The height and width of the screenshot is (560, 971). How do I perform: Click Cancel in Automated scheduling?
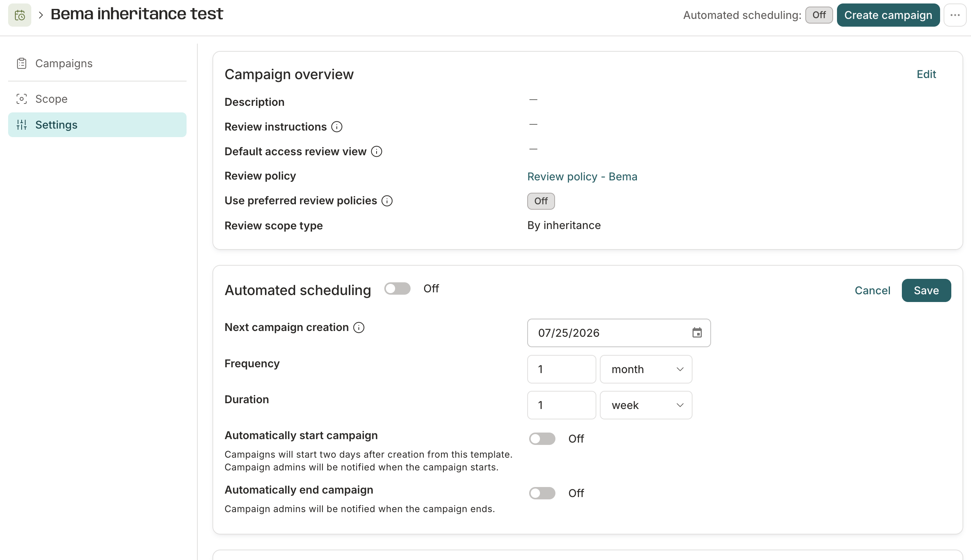[873, 290]
